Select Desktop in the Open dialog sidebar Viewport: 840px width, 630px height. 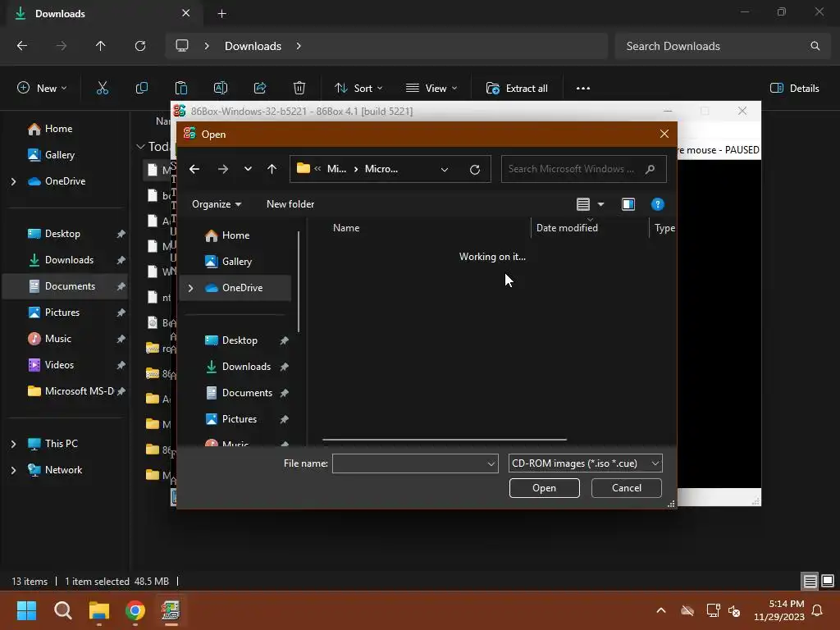[240, 340]
